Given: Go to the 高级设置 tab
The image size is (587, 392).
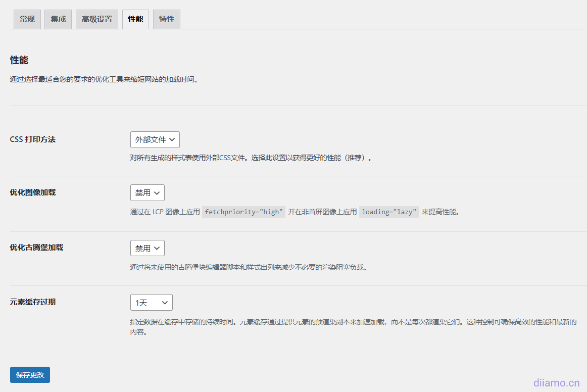Looking at the screenshot, I should point(97,19).
